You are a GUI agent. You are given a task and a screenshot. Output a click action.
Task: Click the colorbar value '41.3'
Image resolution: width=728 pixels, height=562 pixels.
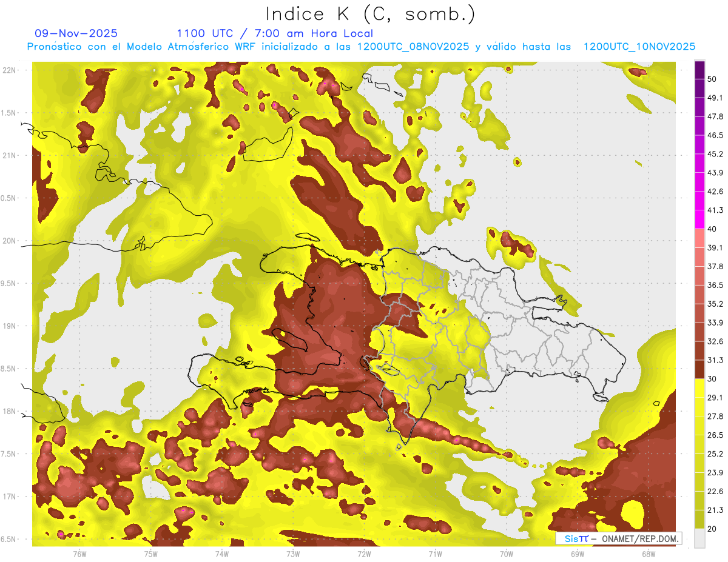[715, 210]
